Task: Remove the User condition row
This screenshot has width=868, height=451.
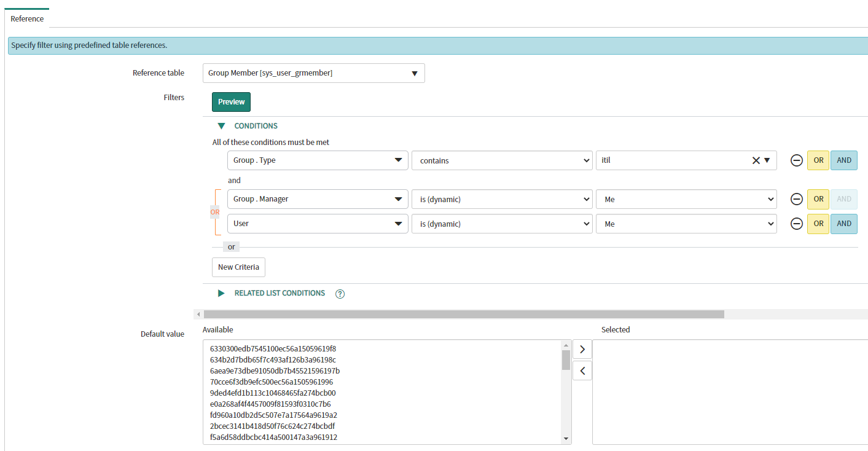Action: [797, 224]
